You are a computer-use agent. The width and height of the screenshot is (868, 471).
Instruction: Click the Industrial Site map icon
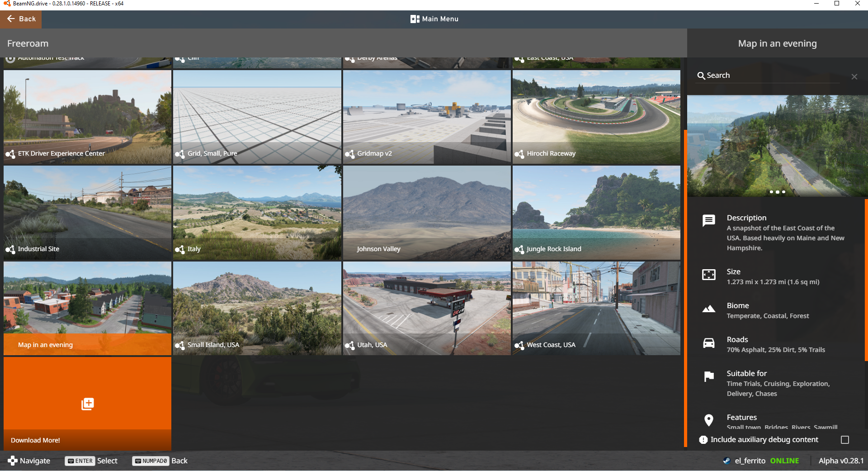pyautogui.click(x=10, y=249)
